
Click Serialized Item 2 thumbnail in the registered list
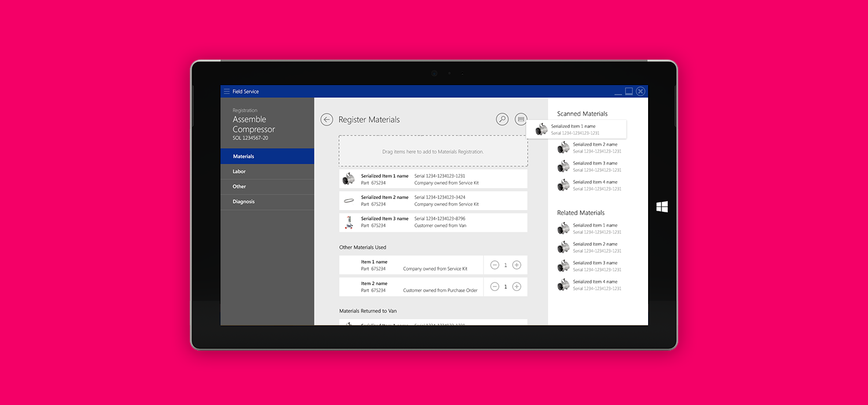point(348,201)
